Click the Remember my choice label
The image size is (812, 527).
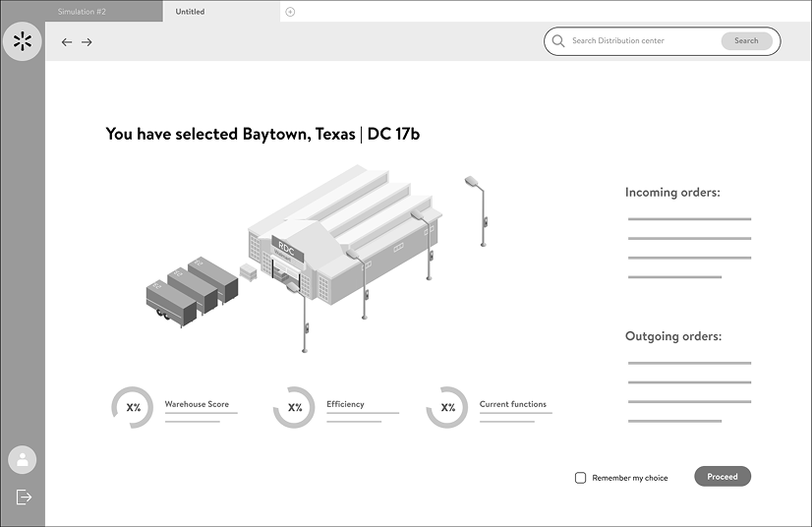(630, 478)
